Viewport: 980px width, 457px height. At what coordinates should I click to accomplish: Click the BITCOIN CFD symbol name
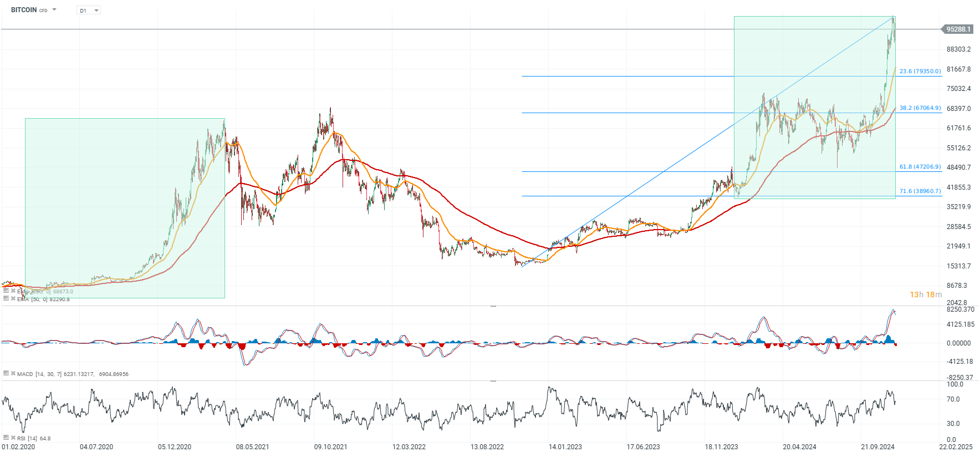coord(29,10)
